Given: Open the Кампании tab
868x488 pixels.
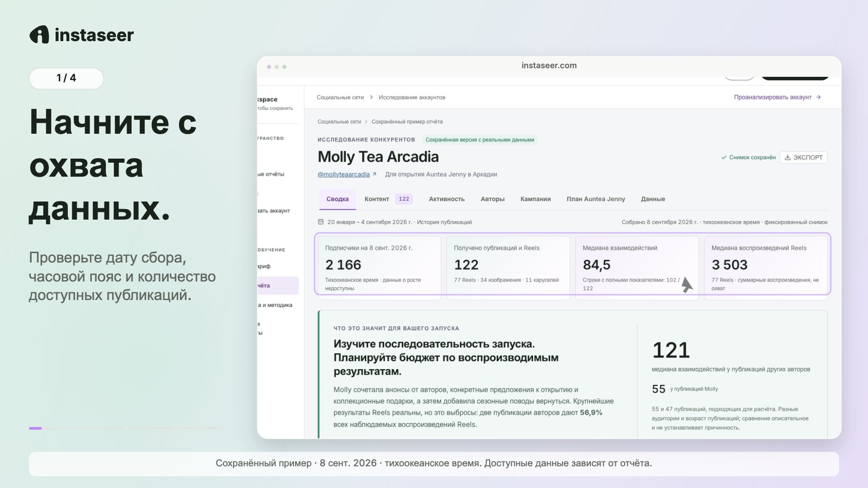Looking at the screenshot, I should tap(535, 199).
